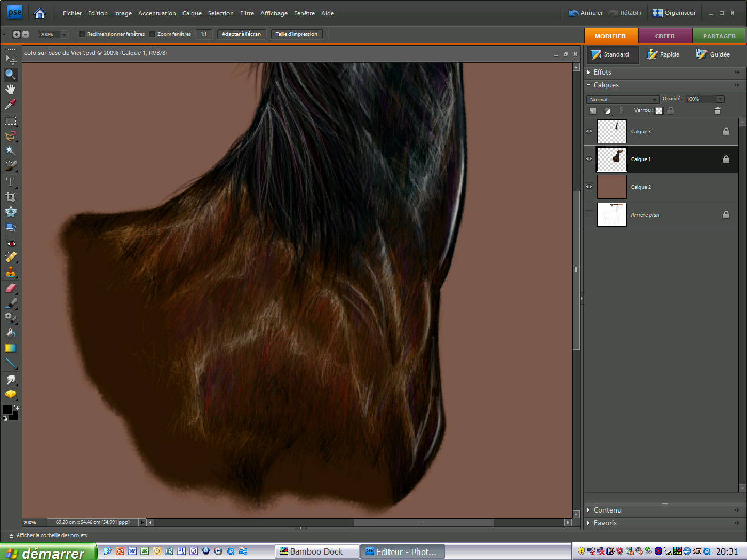Screen dimensions: 747x560
Task: Select the Zoom magnifier tool in toolbox
Action: (x=10, y=74)
